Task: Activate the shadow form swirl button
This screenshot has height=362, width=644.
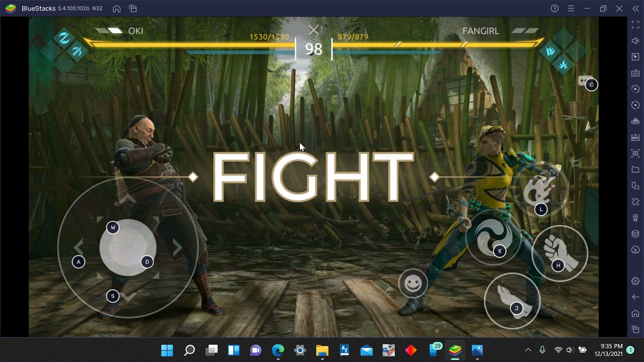Action: click(494, 237)
